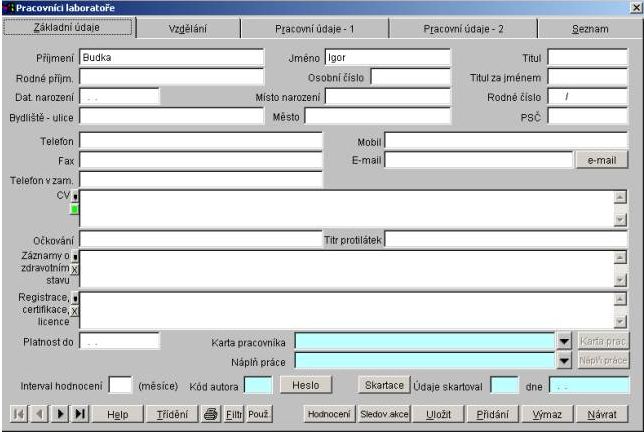The image size is (644, 432).
Task: Expand the Karta pracovníka dropdown
Action: pos(563,341)
